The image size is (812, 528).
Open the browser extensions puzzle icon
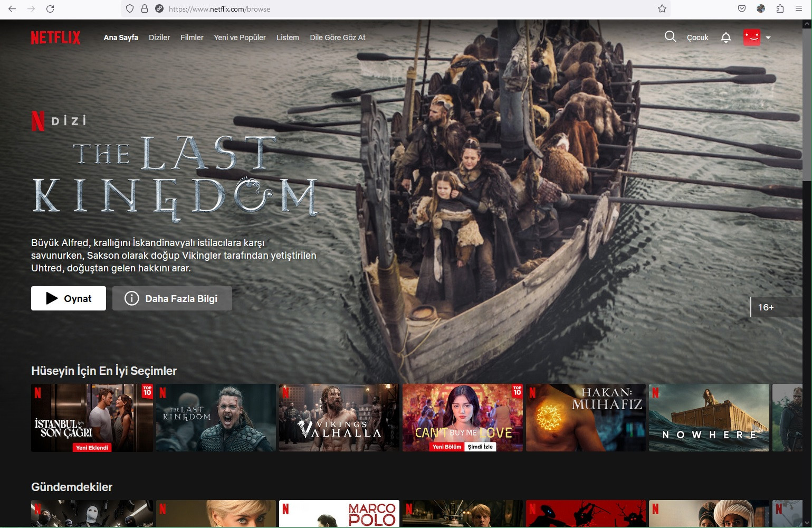pos(780,9)
